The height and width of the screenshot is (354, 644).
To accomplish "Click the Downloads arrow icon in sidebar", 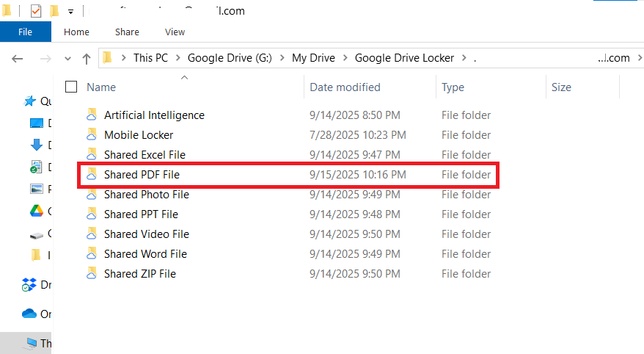I will point(36,145).
